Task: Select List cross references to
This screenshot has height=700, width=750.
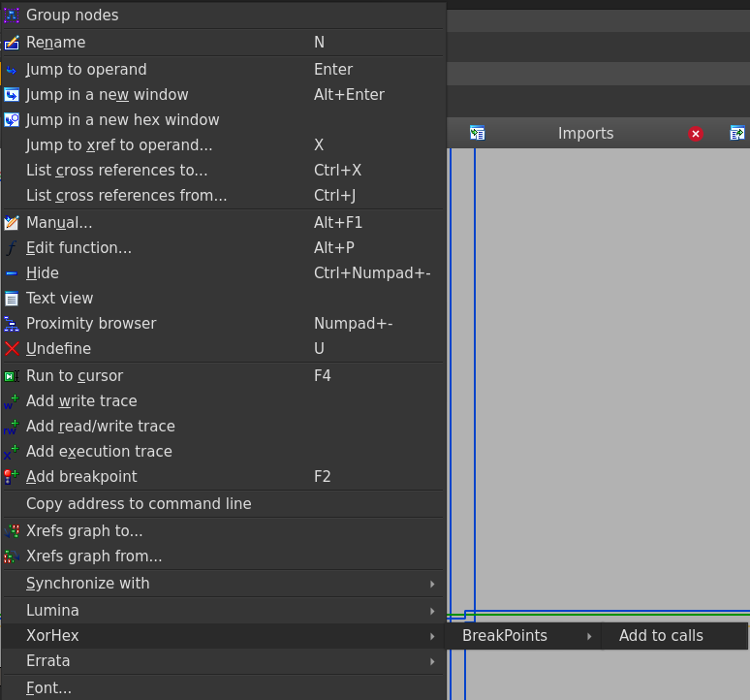Action: [223, 171]
